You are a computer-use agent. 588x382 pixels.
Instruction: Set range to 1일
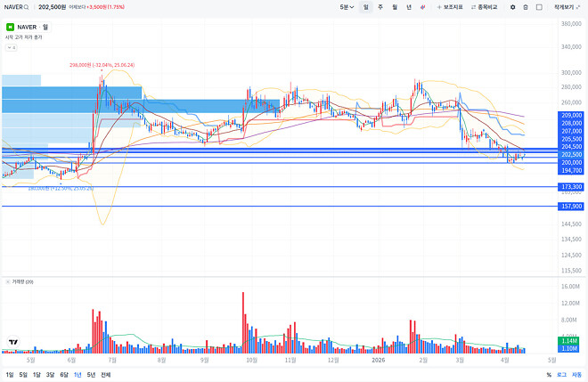coord(10,375)
